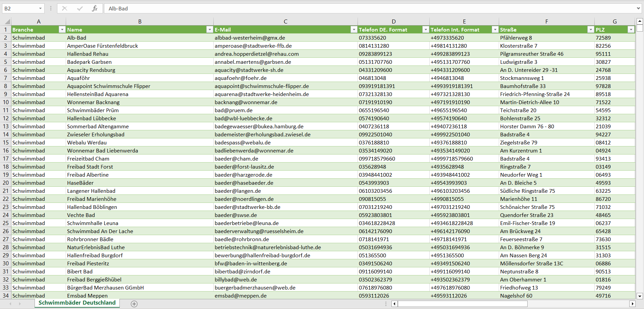Select email cell aquafoehr@foehr.de

[285, 78]
